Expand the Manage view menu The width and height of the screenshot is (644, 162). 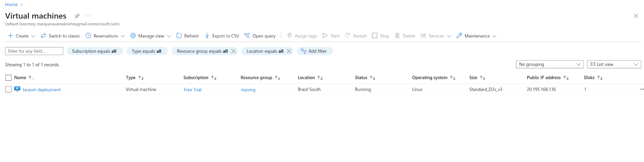(x=151, y=36)
